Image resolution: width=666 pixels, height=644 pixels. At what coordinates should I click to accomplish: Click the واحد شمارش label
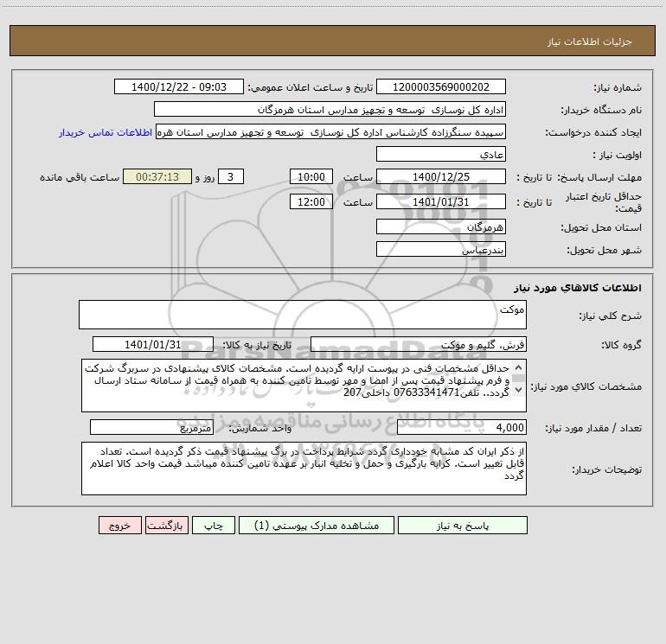pyautogui.click(x=260, y=428)
